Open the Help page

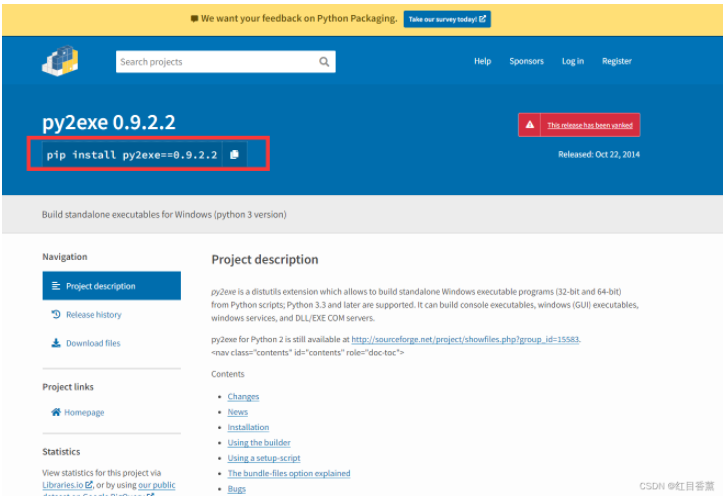coord(482,61)
